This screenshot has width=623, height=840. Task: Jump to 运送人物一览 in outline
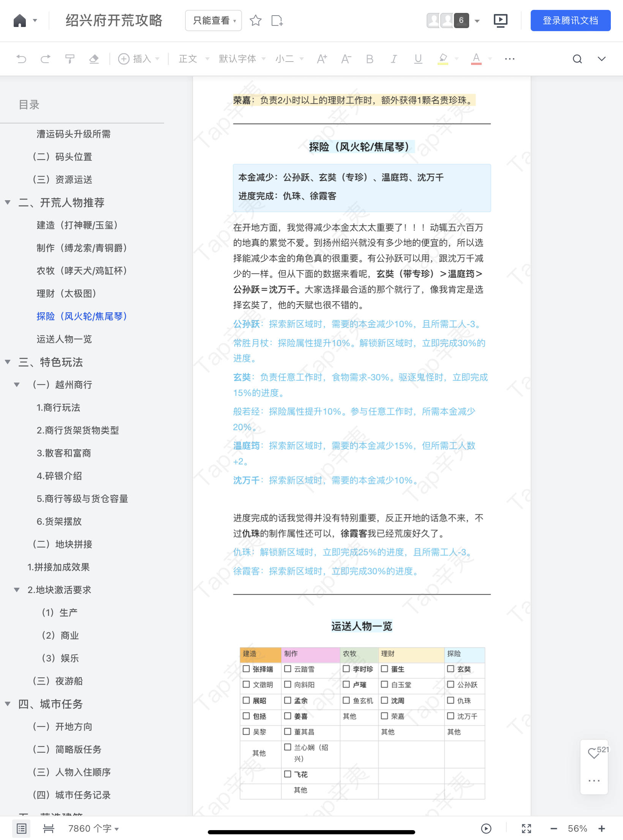point(64,339)
